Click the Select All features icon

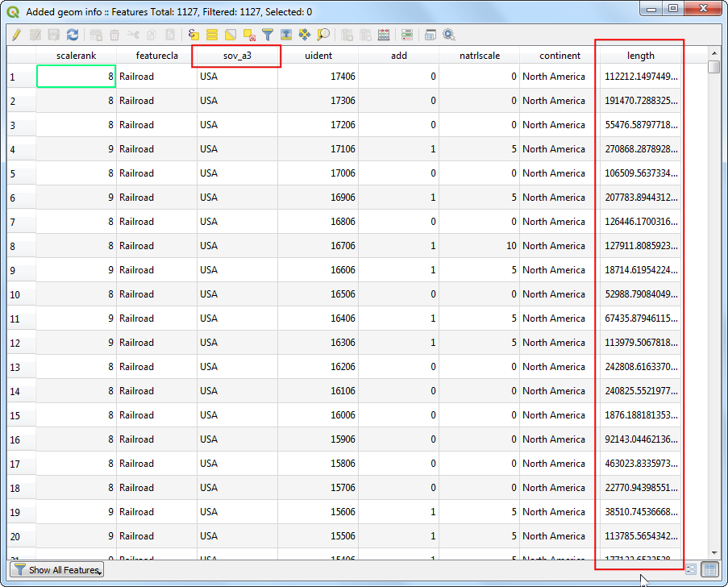[x=212, y=35]
